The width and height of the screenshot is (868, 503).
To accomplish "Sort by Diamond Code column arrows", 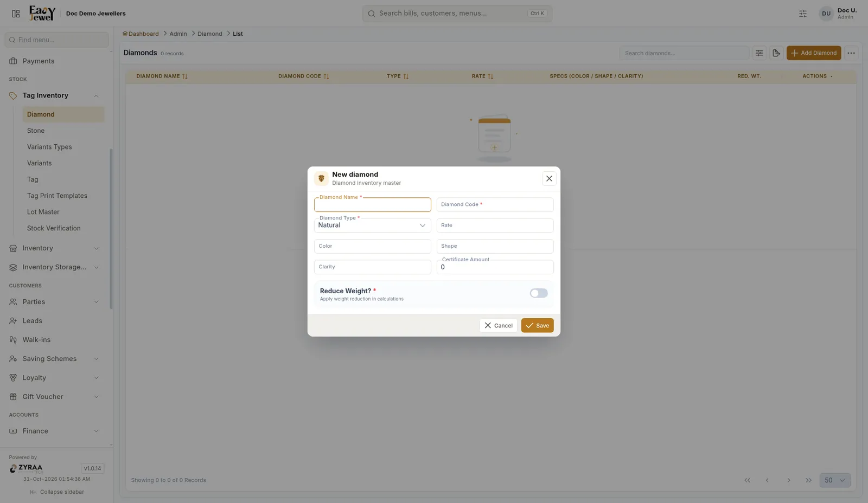I will tap(326, 76).
